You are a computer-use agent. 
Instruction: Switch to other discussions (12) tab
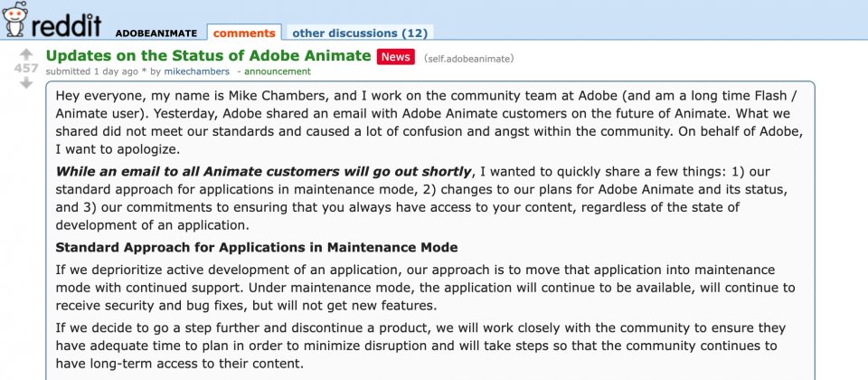(x=359, y=33)
